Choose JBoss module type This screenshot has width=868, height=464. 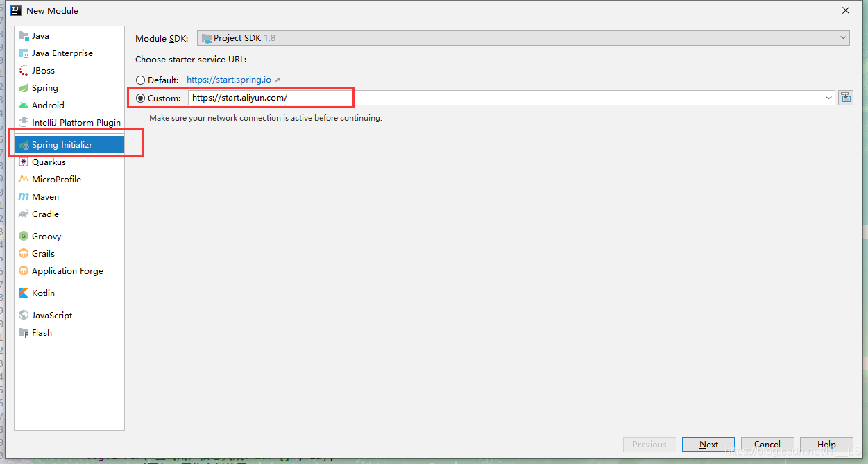click(x=69, y=71)
